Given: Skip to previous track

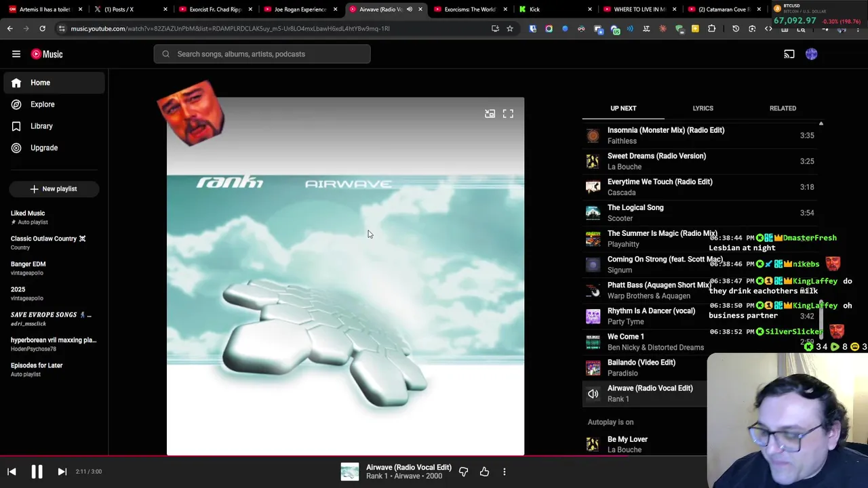Looking at the screenshot, I should coord(12,472).
